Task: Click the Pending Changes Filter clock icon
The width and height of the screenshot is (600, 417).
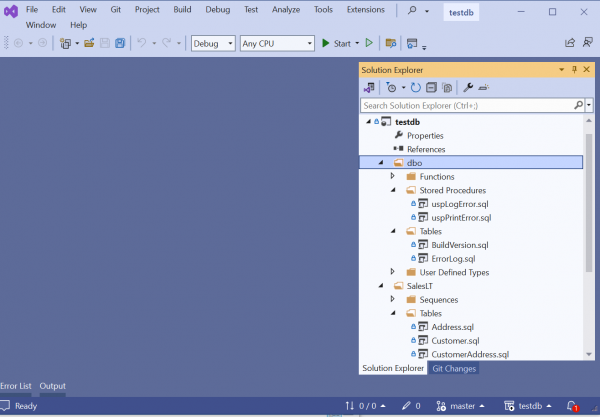Action: 391,88
